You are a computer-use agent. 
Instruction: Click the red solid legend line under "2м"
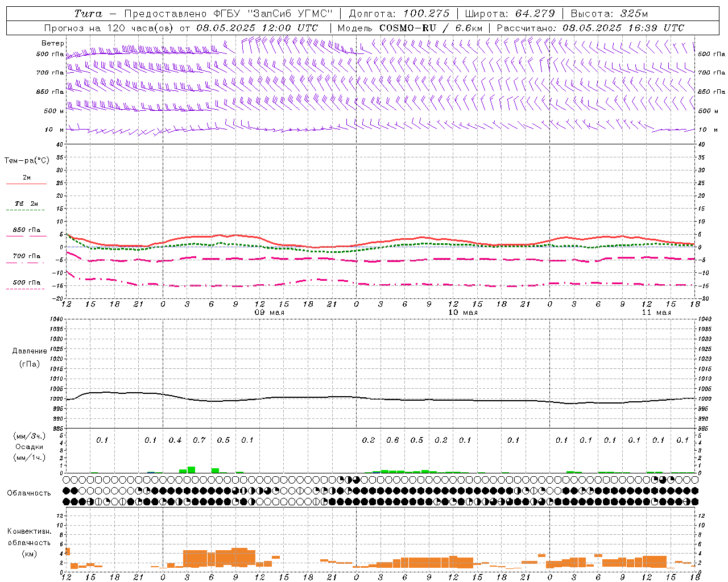(x=26, y=184)
